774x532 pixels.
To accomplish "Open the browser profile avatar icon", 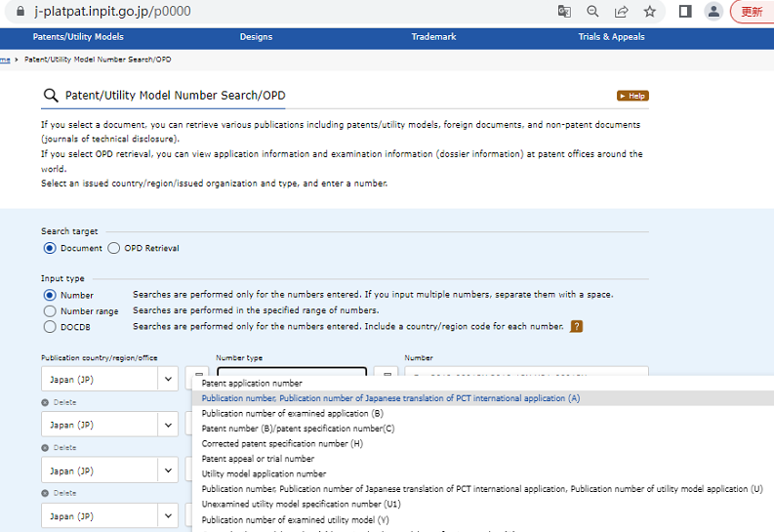I will click(713, 12).
